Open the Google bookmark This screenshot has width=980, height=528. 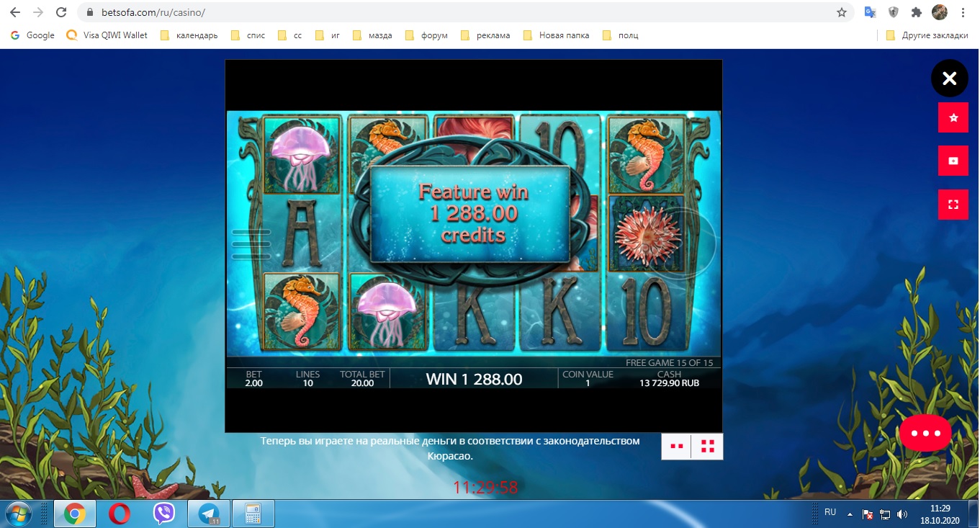click(32, 35)
